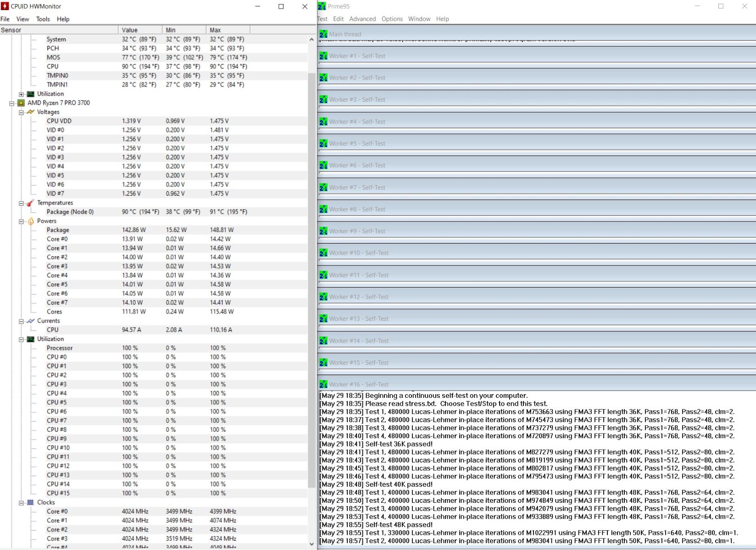Image resolution: width=756 pixels, height=550 pixels.
Task: Click the CPU current value 94.57 A
Action: (132, 330)
